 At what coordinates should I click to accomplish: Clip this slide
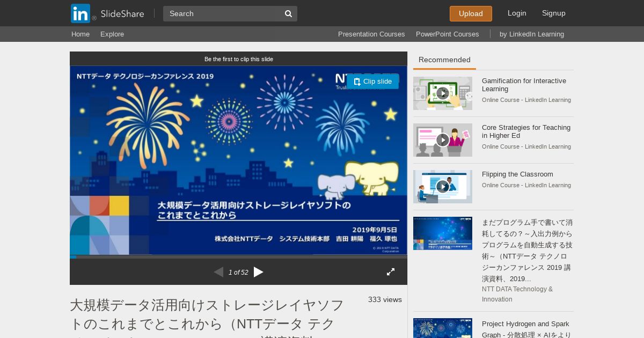click(x=372, y=82)
